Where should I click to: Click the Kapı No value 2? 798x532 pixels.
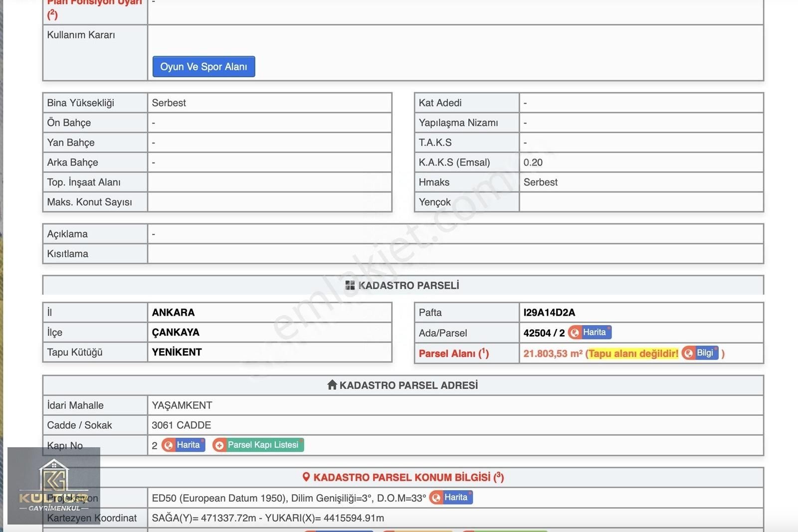[x=155, y=446]
